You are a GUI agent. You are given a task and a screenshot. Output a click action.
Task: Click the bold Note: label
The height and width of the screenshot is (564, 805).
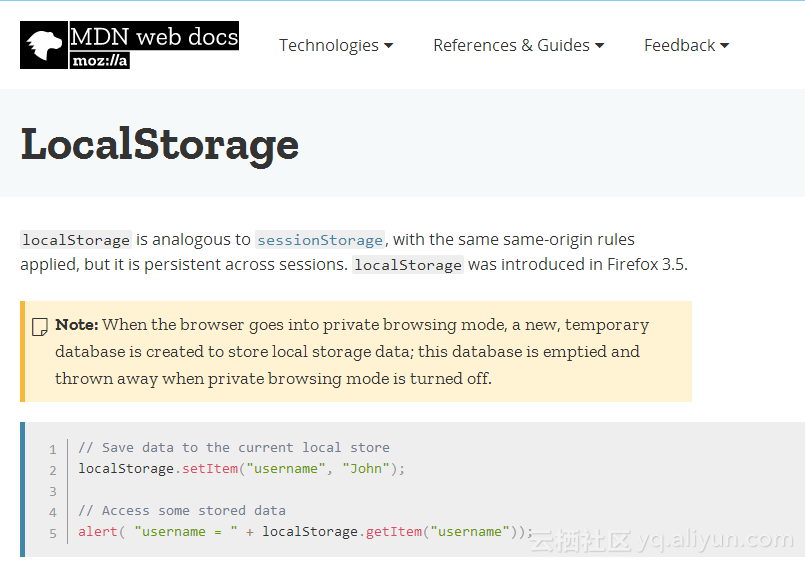coord(77,325)
